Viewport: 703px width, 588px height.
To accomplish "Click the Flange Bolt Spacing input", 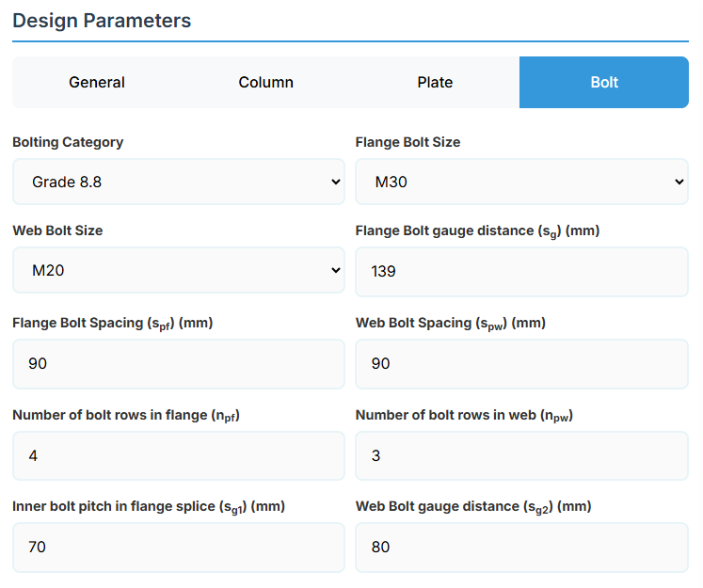I will tap(179, 363).
